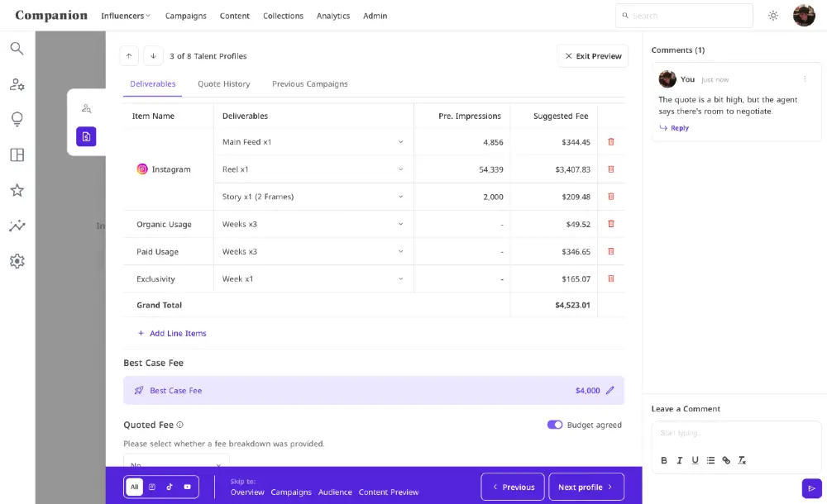Select the talent profile person icon tab
The height and width of the screenshot is (504, 827).
(87, 108)
